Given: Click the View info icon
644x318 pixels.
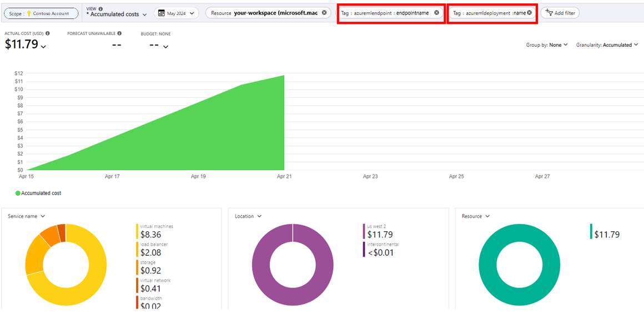Looking at the screenshot, I should click(x=100, y=8).
